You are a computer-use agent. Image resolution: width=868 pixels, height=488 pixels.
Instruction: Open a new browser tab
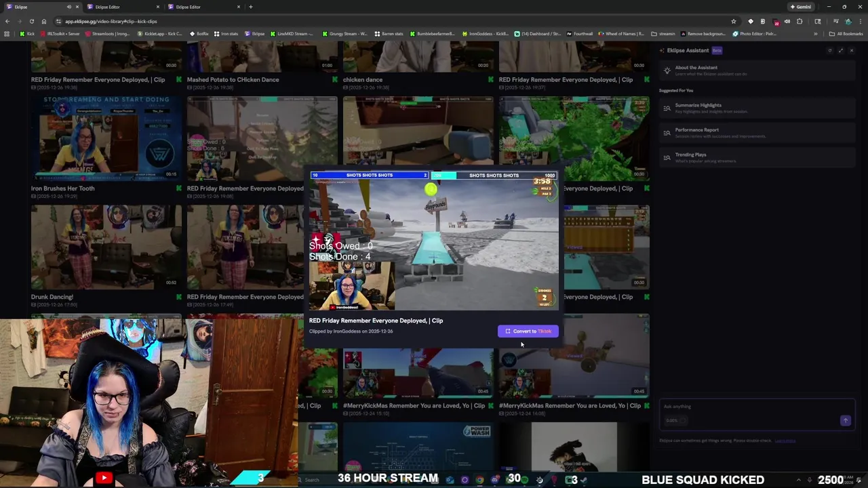[x=250, y=7]
